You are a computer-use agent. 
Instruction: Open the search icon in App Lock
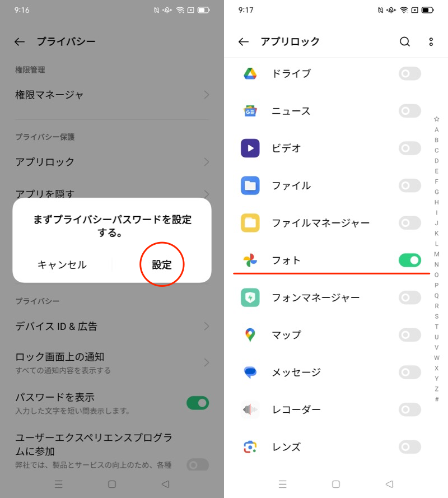click(x=404, y=41)
